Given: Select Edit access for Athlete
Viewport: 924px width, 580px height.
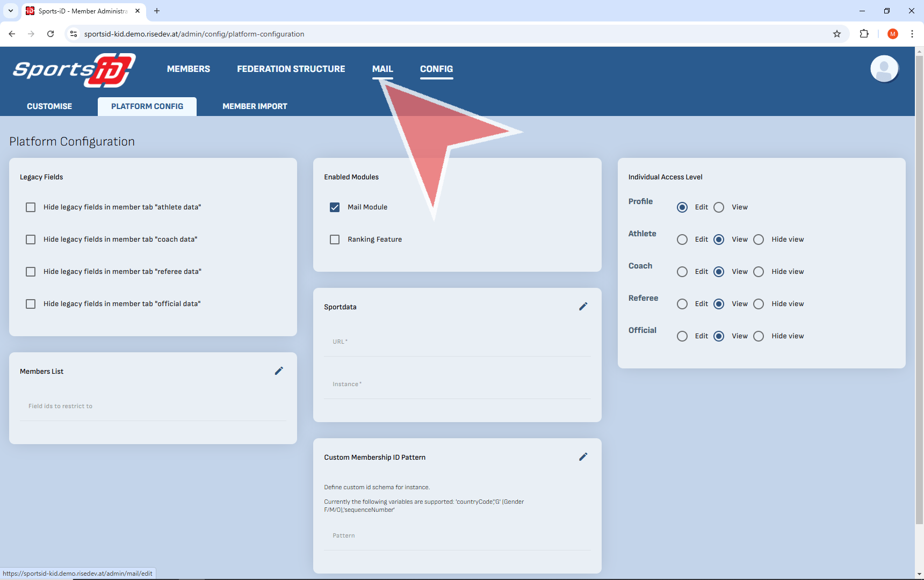Looking at the screenshot, I should point(682,240).
